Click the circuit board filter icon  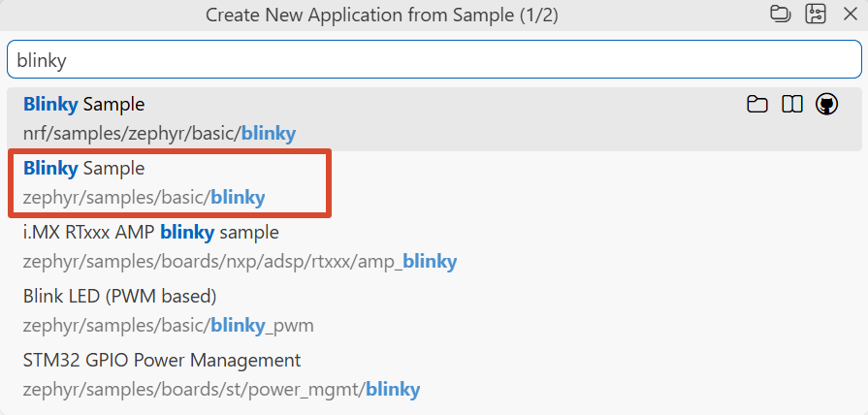816,15
